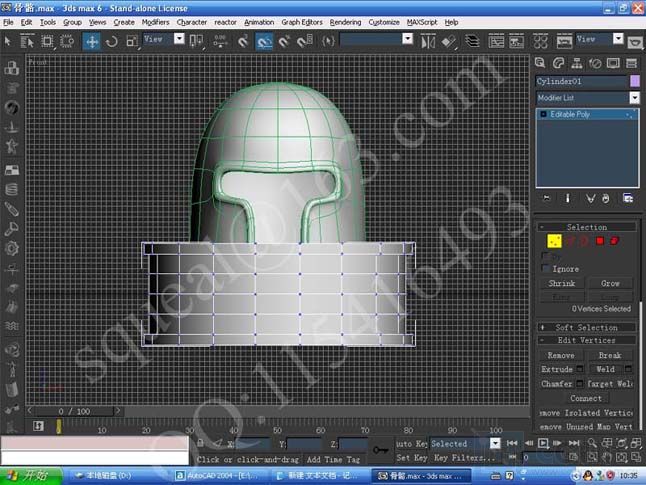Switch to the Modify command panel tab
The height and width of the screenshot is (485, 646).
[558, 63]
